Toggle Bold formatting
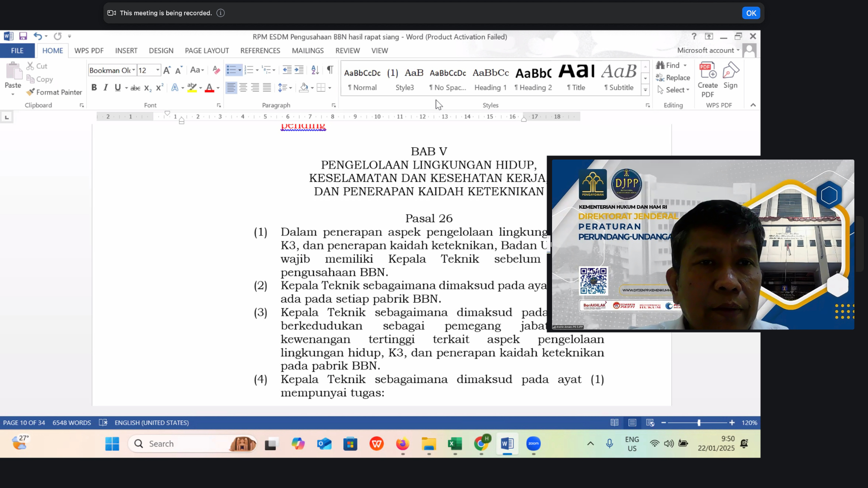Image resolution: width=868 pixels, height=488 pixels. (94, 88)
